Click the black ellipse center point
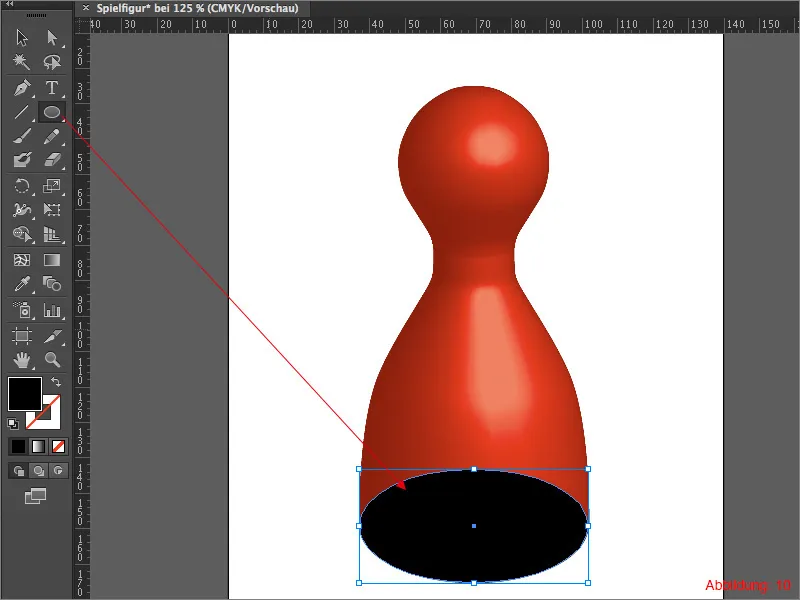800x600 pixels. (x=474, y=526)
